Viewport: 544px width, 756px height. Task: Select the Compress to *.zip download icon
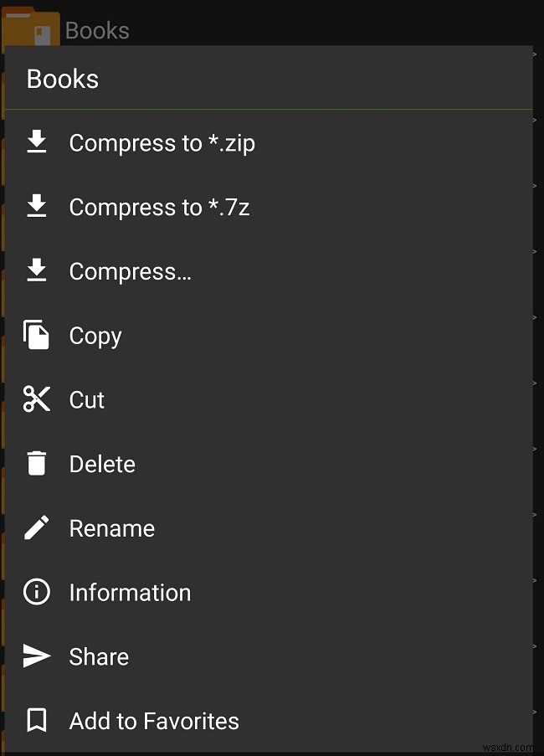[x=36, y=142]
